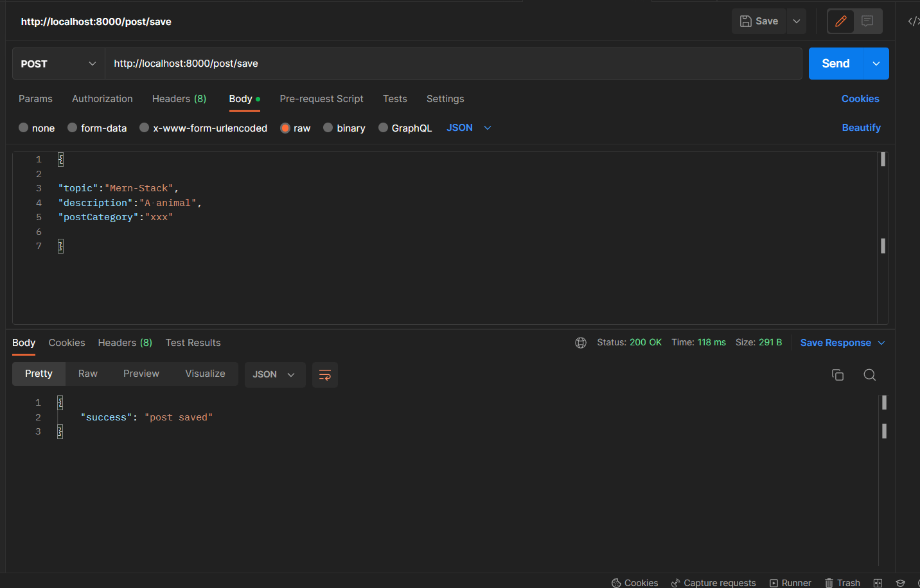Image resolution: width=920 pixels, height=588 pixels.
Task: Beautify the JSON body
Action: tap(861, 128)
